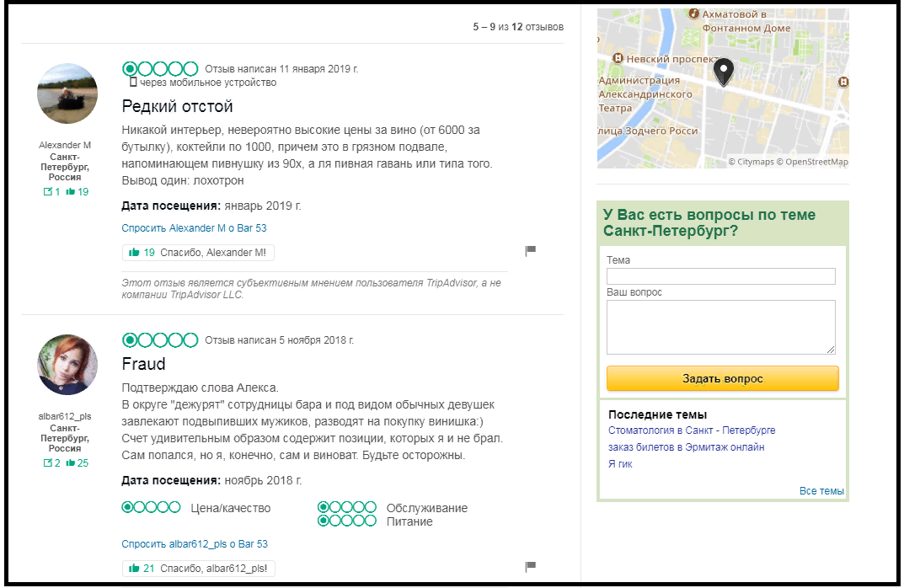
Task: Click text Отзыв написан 11 января 2019 г.
Action: pyautogui.click(x=281, y=69)
